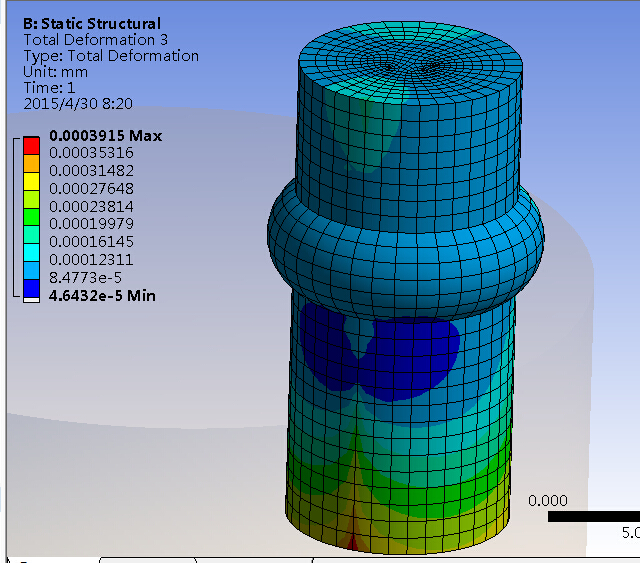Click the orange legend color band
Screen dimensions: 640x563
point(31,163)
